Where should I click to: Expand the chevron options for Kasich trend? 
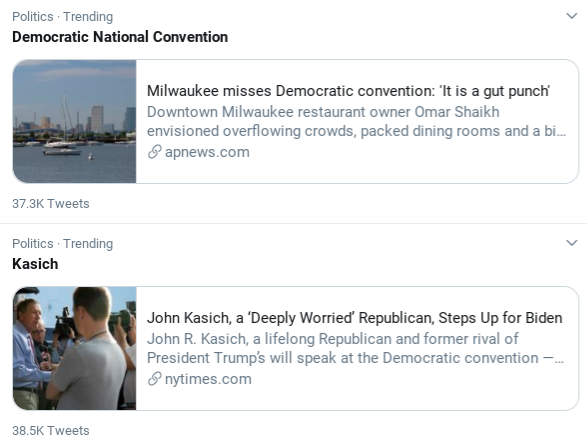pos(571,243)
